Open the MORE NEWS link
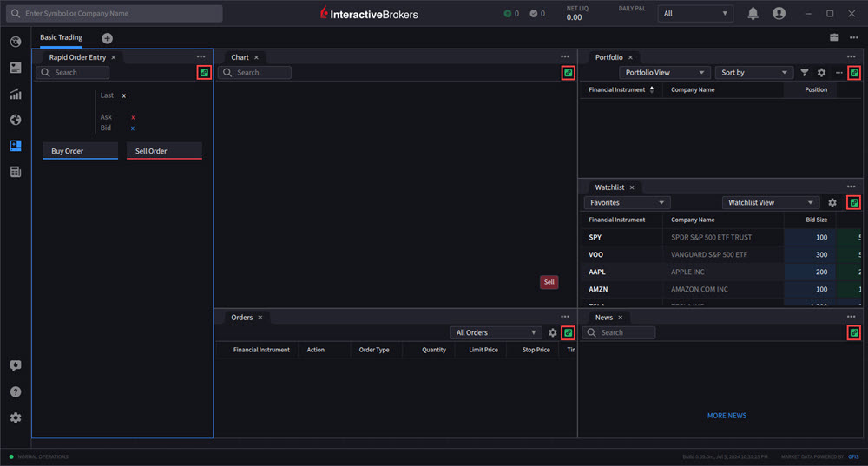Viewport: 868px width, 466px height. tap(727, 415)
